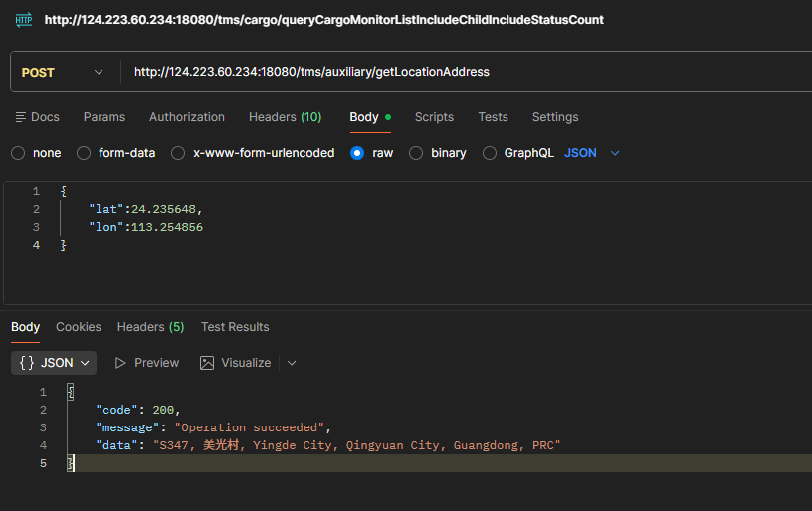The height and width of the screenshot is (511, 812).
Task: Go to request Headers (10) tab
Action: [285, 117]
